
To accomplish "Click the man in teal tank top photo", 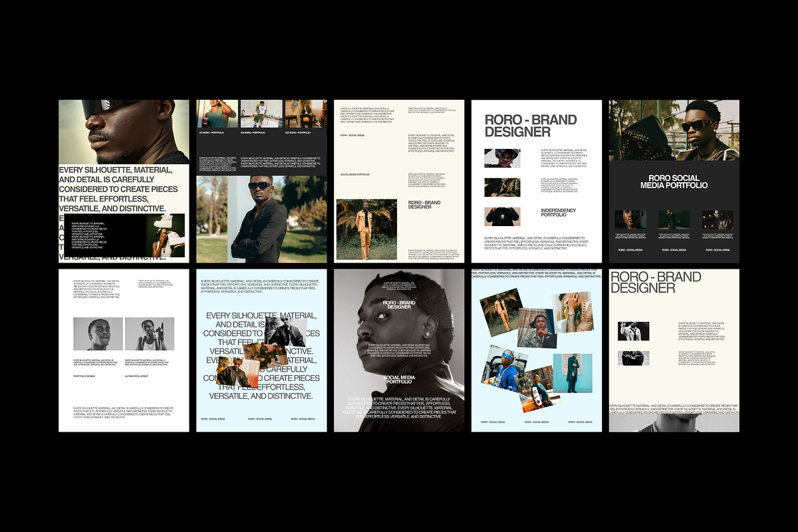I will [217, 114].
